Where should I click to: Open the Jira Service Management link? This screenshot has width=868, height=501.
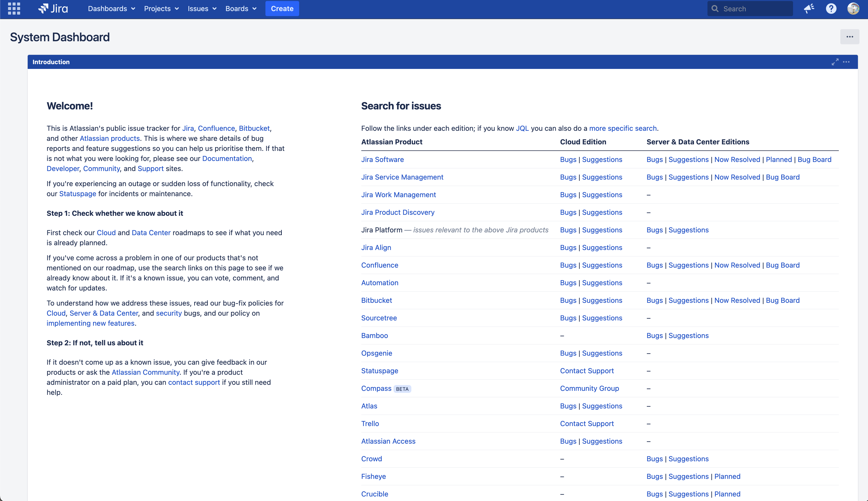pyautogui.click(x=402, y=177)
